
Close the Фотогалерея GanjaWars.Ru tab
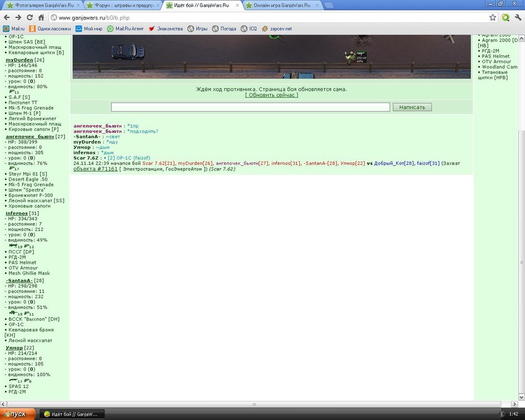[x=78, y=5]
